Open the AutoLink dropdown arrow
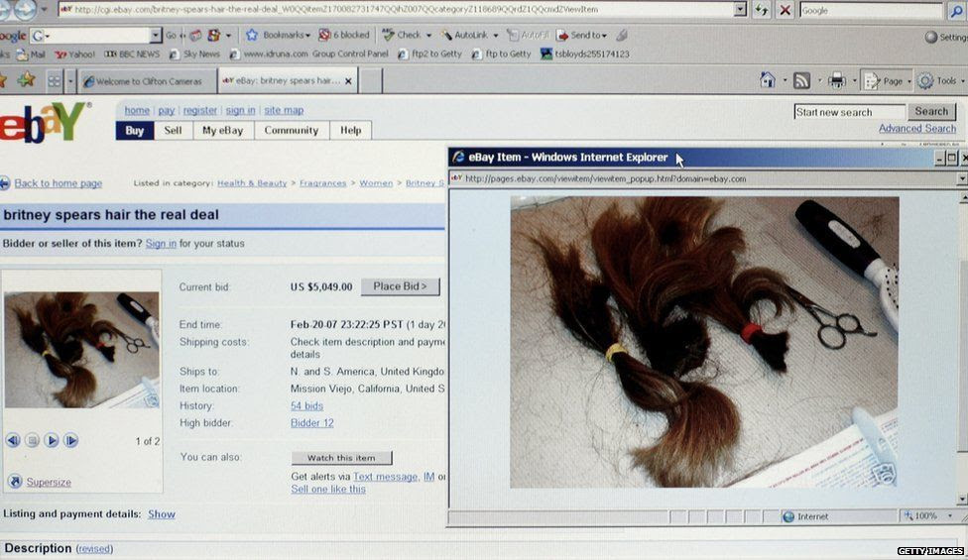968x560 pixels. [x=495, y=36]
